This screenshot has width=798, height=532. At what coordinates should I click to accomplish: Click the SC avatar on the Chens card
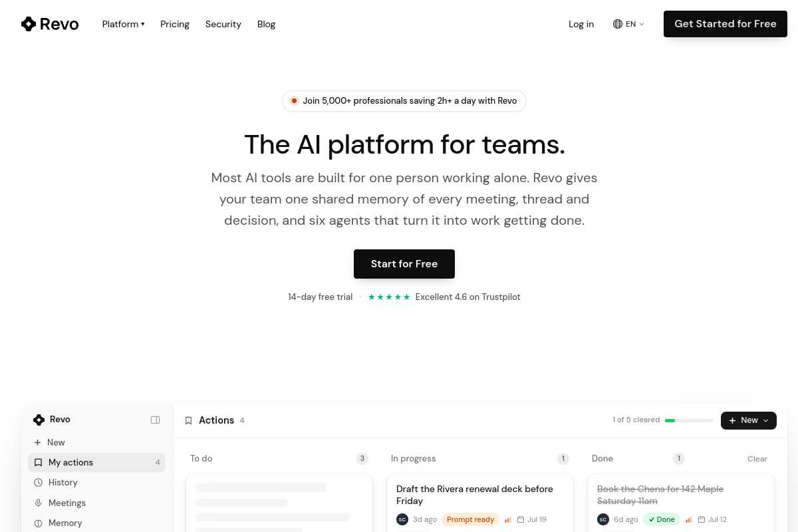(602, 519)
